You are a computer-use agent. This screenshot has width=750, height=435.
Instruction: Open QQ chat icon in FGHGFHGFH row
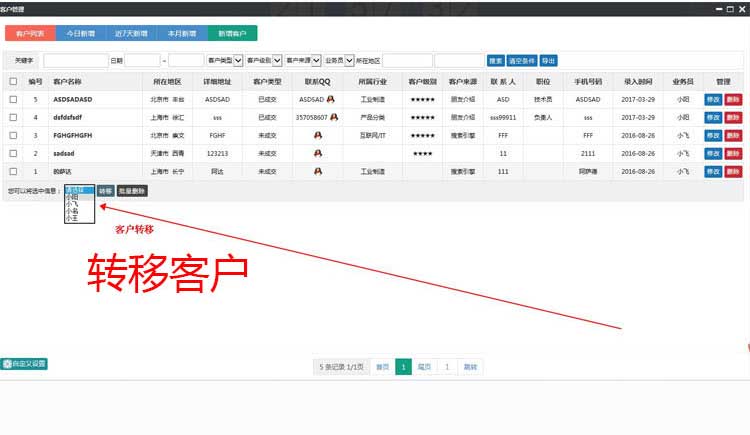317,135
